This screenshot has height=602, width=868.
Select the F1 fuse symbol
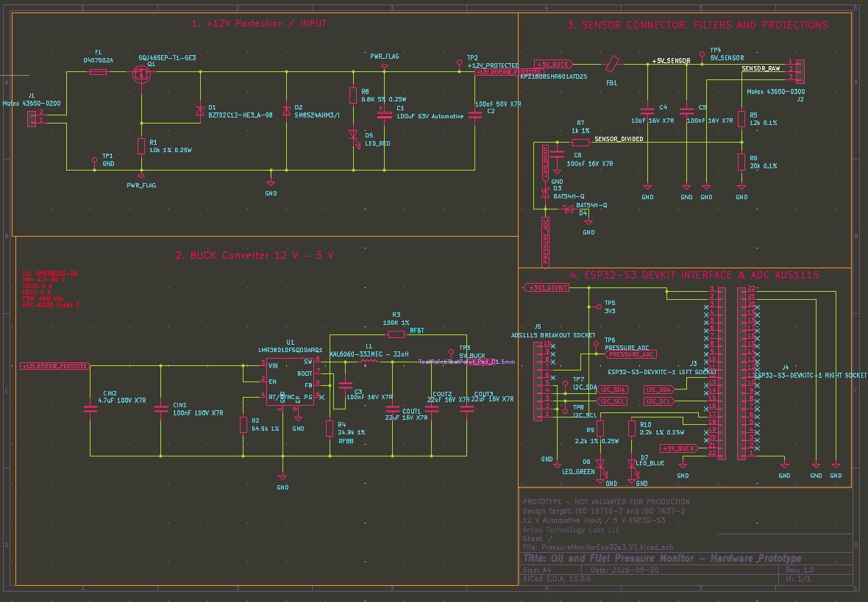[x=98, y=71]
